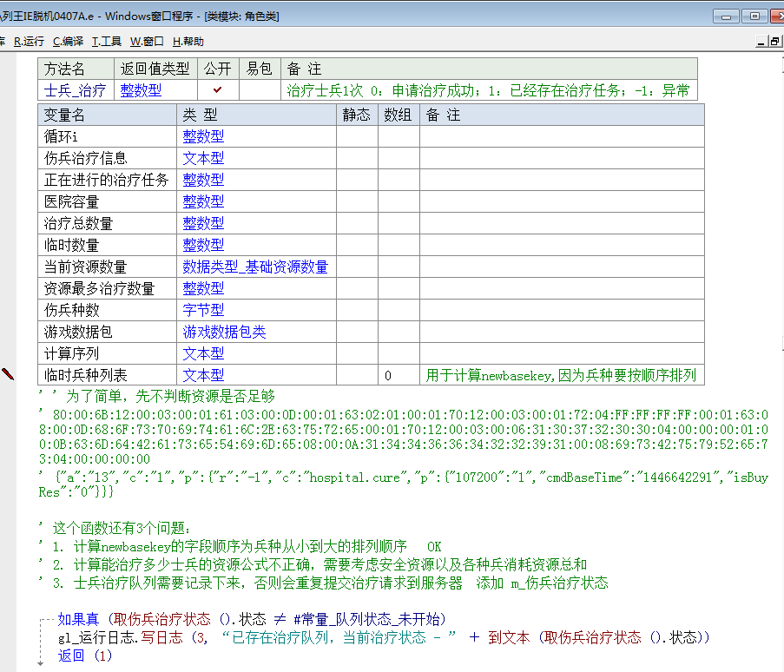
Task: Open the R.运行 menu
Action: pyautogui.click(x=29, y=41)
